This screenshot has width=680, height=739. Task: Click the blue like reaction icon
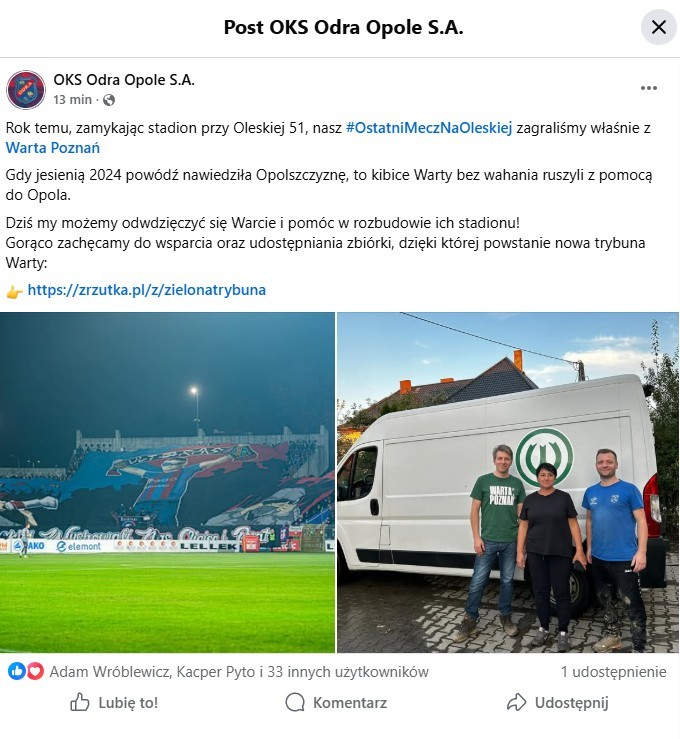[16, 671]
